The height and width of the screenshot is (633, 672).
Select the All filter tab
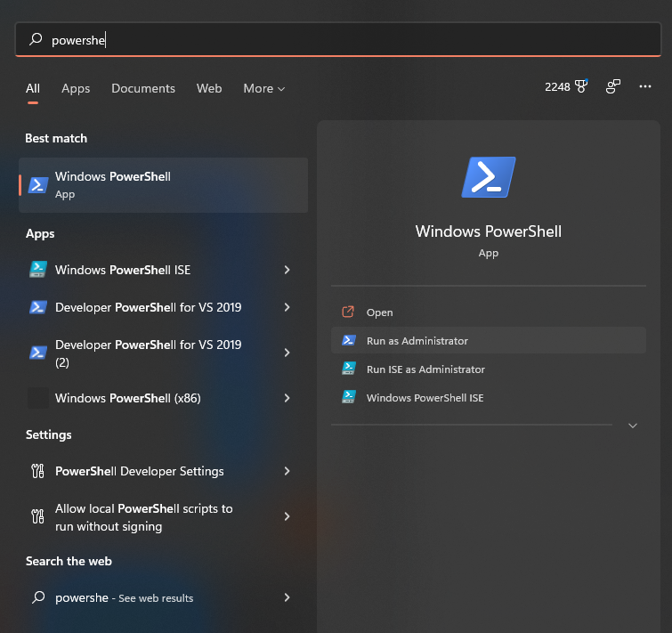[33, 88]
